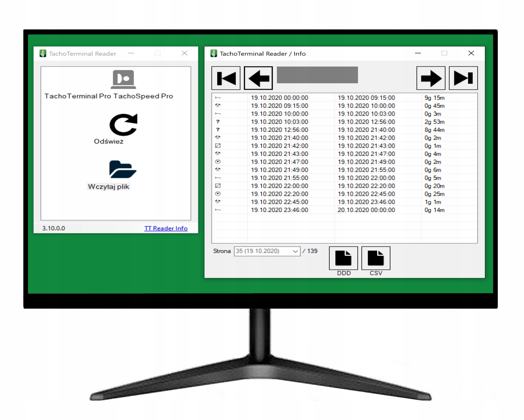This screenshot has height=420, width=524.
Task: Jump to the first page of records
Action: coord(226,78)
